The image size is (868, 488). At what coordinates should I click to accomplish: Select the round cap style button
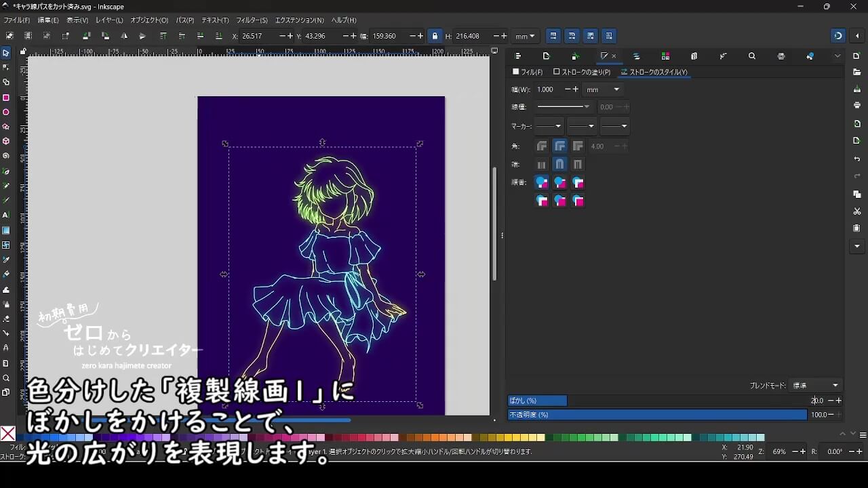(559, 164)
